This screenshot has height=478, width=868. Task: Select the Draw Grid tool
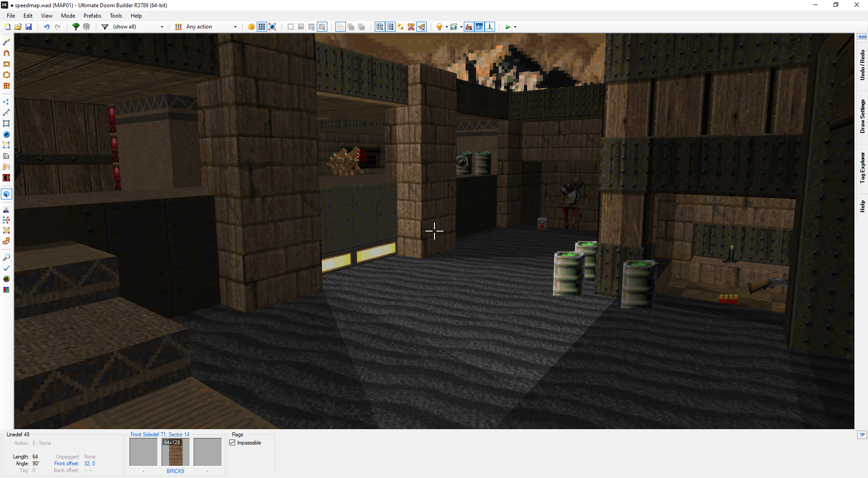click(x=6, y=85)
